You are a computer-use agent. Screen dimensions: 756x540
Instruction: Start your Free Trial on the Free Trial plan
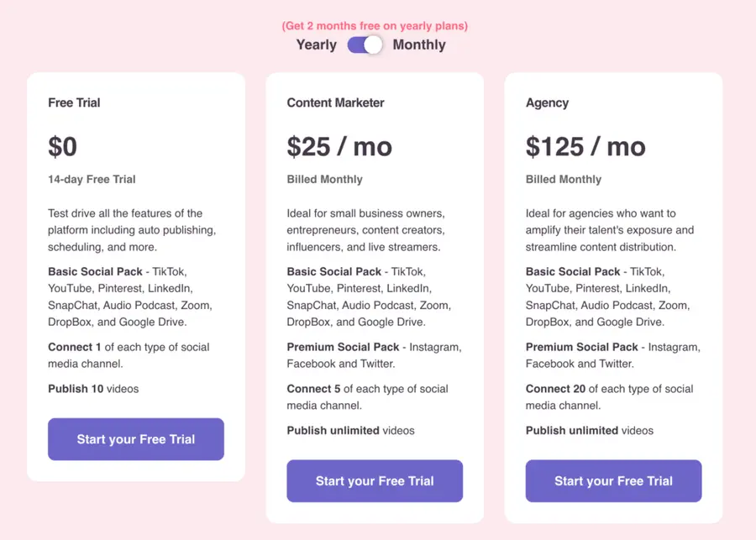pyautogui.click(x=135, y=439)
